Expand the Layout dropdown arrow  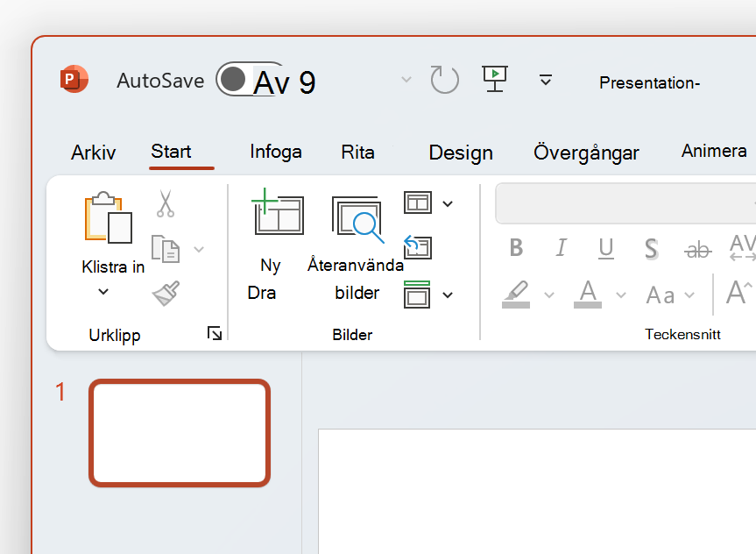[448, 203]
